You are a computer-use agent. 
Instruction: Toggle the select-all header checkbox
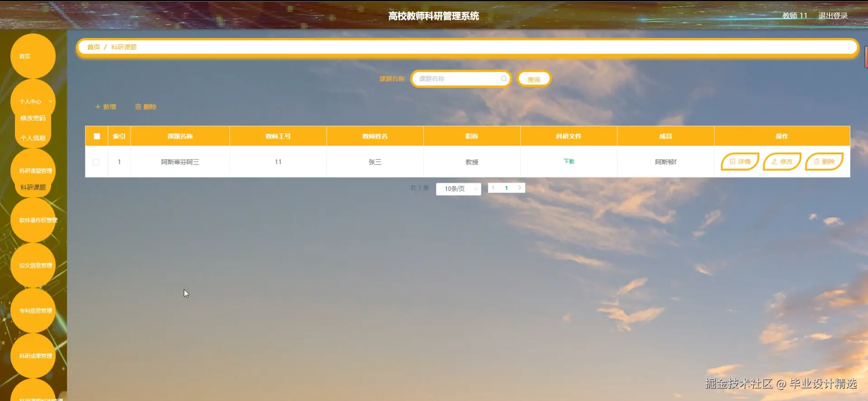pos(97,136)
